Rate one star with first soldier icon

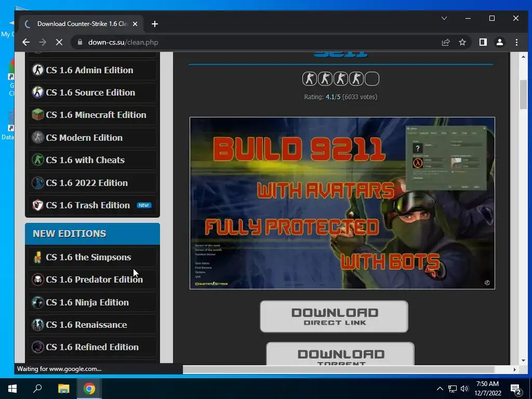(310, 79)
